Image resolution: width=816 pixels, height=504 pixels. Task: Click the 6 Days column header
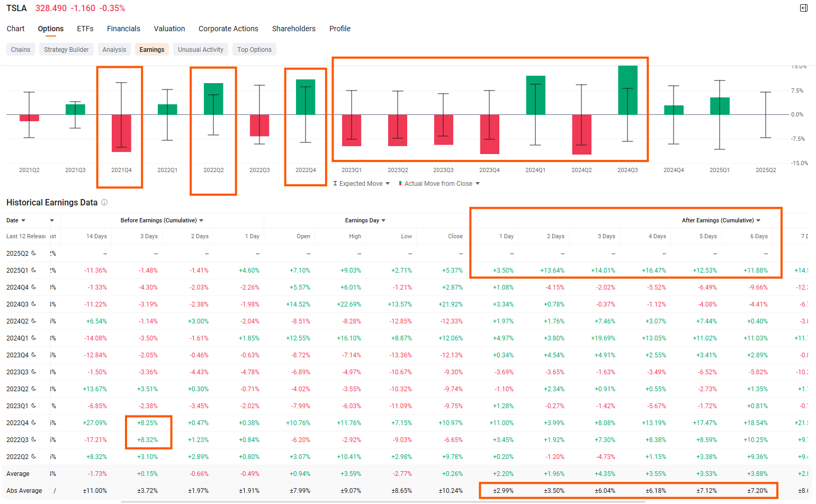coord(759,236)
